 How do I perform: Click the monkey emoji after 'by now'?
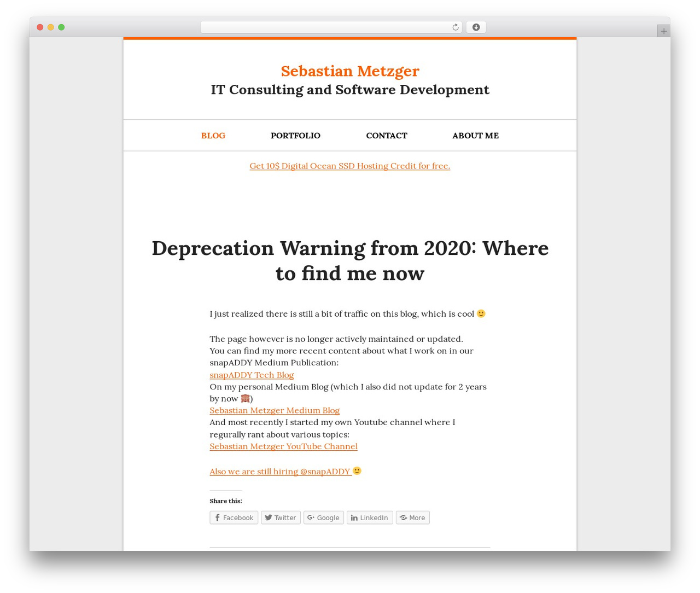(x=245, y=398)
